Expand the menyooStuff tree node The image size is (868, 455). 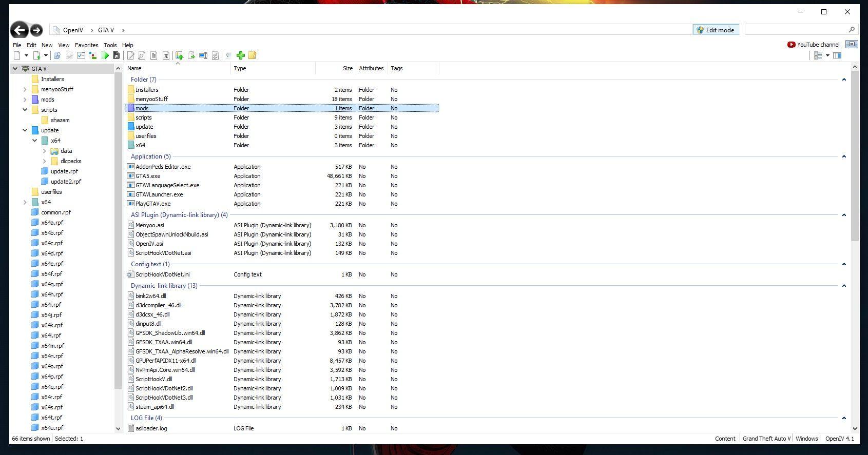pos(25,89)
